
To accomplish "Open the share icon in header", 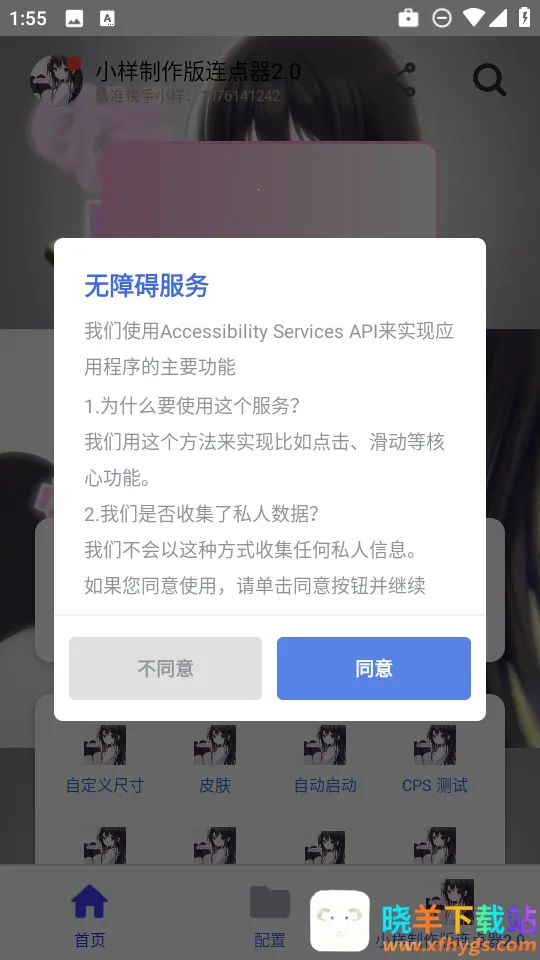I will coord(405,80).
